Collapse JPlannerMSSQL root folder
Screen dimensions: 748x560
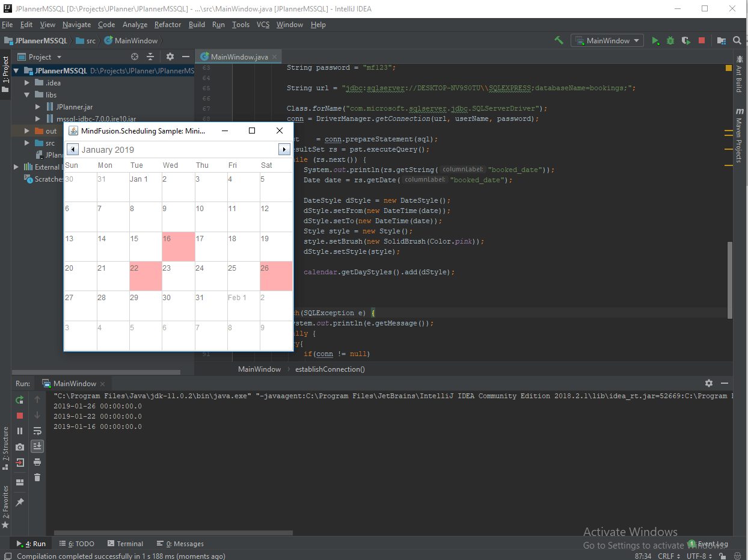(16, 70)
